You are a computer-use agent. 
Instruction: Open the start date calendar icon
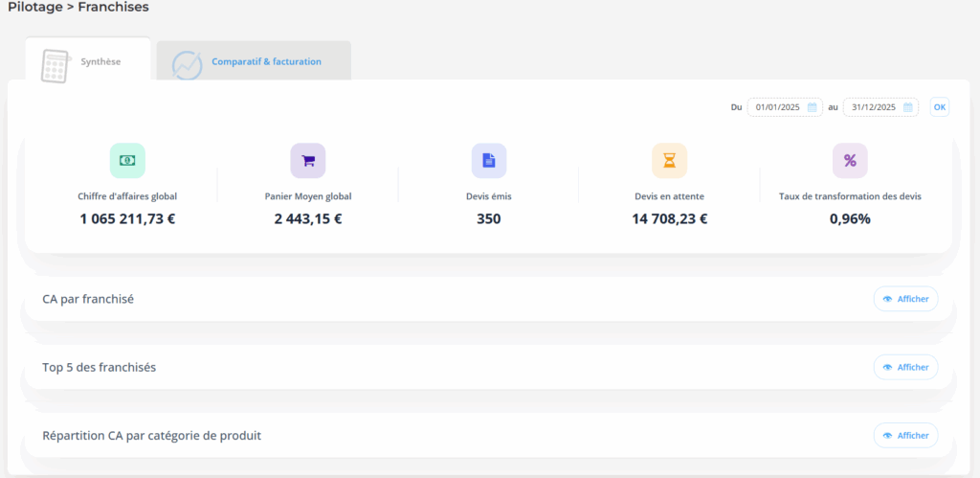point(812,107)
